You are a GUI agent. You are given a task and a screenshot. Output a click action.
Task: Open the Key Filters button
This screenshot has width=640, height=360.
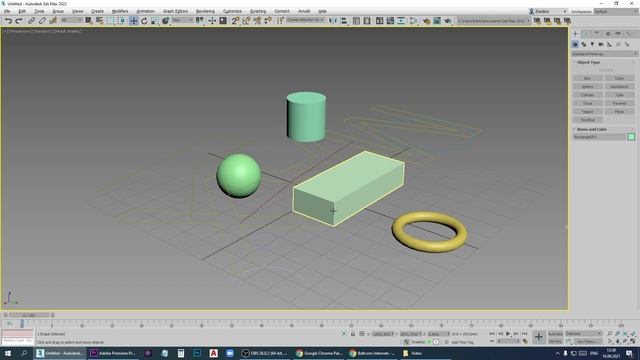coord(588,341)
